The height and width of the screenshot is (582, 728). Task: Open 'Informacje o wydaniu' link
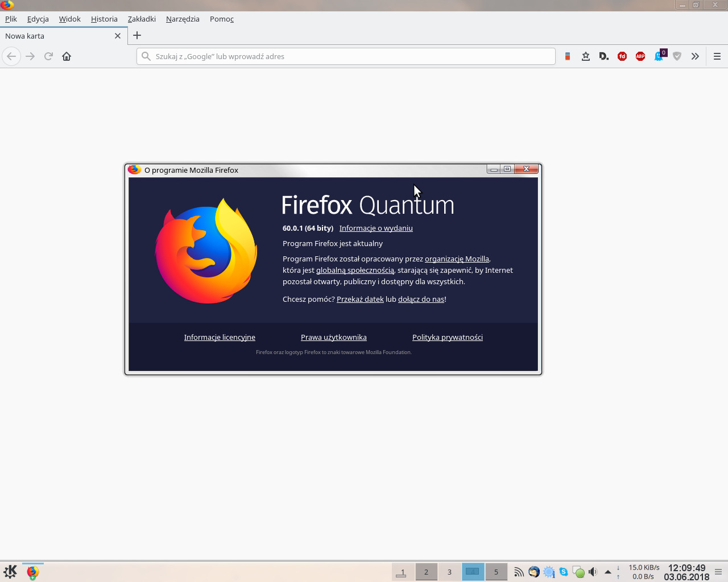click(376, 228)
